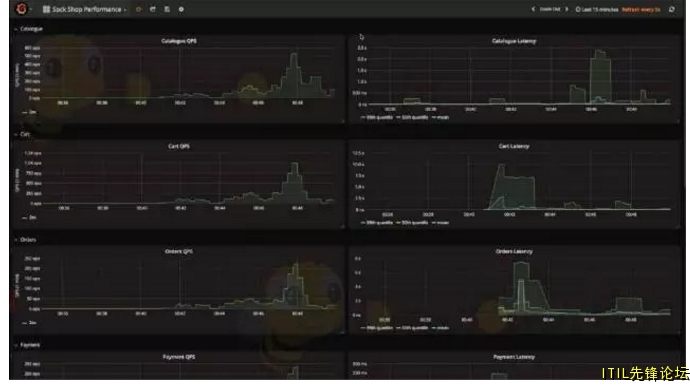690x385 pixels.
Task: Click the orange Refresh every 5s label
Action: (x=641, y=9)
